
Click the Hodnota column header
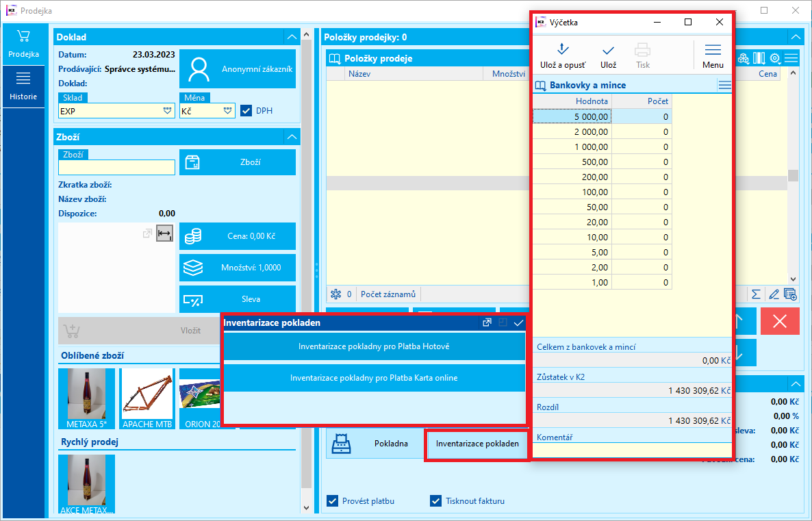pyautogui.click(x=572, y=101)
